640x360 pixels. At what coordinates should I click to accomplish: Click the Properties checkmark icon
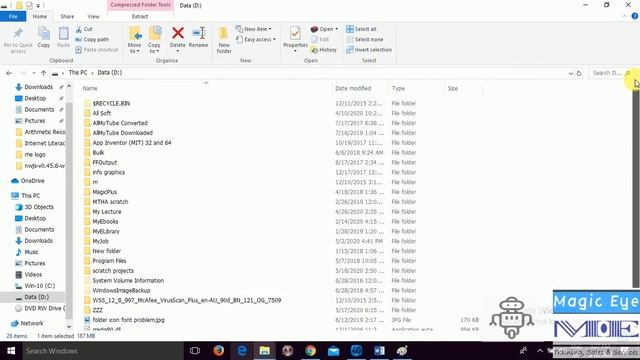click(295, 33)
